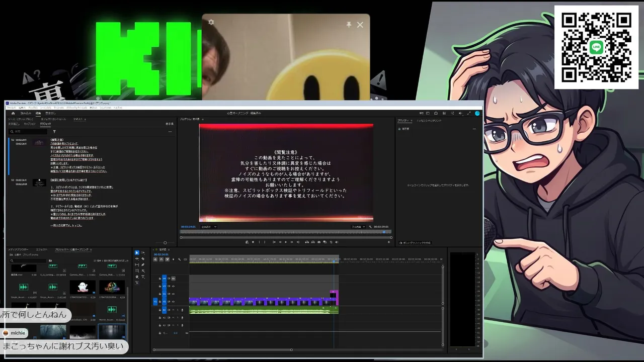This screenshot has width=644, height=362.
Task: Select the ghost thumbnail in Project panel
Action: point(83,287)
